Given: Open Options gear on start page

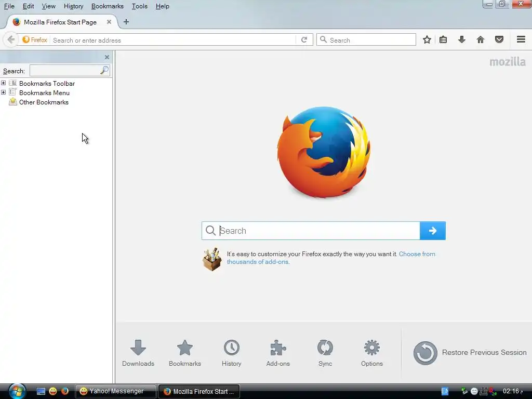Looking at the screenshot, I should tap(372, 353).
